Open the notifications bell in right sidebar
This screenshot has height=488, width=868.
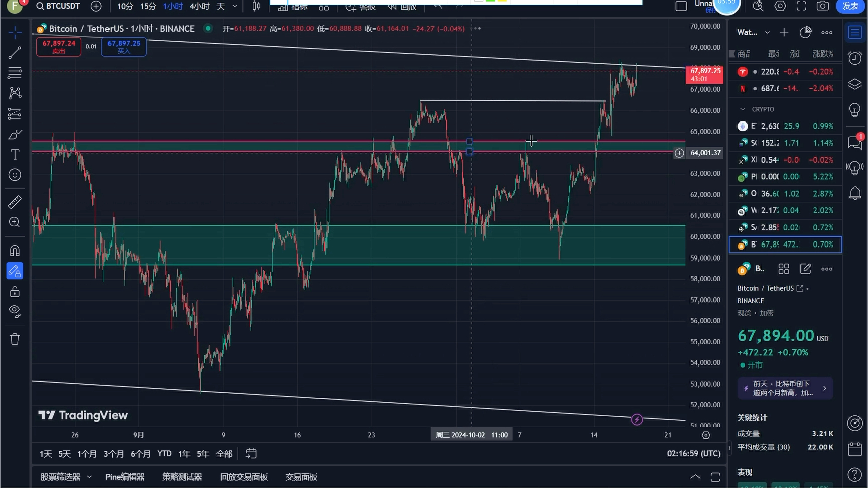(x=854, y=193)
